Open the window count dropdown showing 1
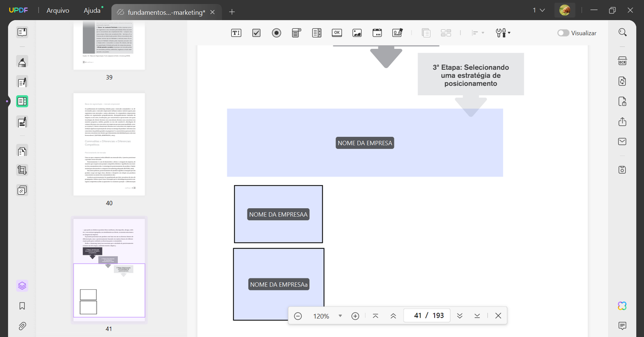The image size is (644, 337). point(539,10)
